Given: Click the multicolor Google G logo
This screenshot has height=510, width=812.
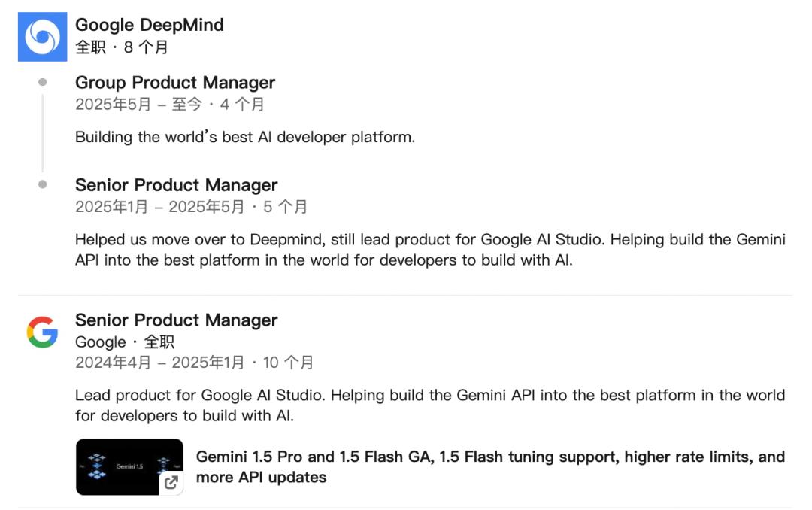Looking at the screenshot, I should [42, 332].
